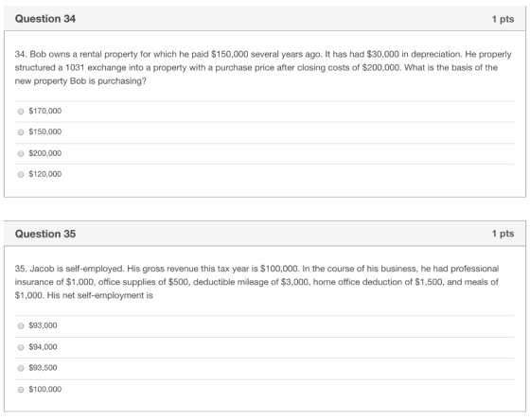Select $170,000 radio button for Question 34
Image resolution: width=530 pixels, height=420 pixels.
21,112
